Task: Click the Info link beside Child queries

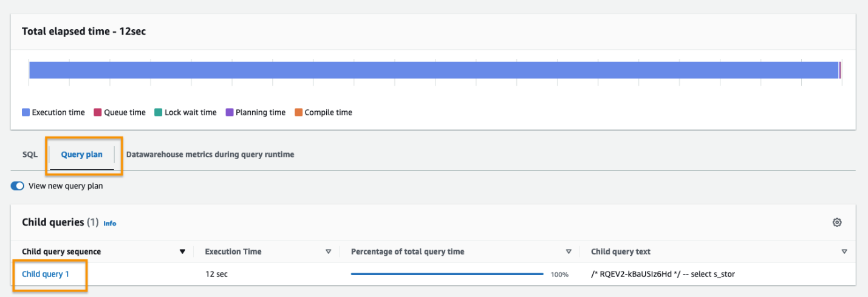Action: 109,224
